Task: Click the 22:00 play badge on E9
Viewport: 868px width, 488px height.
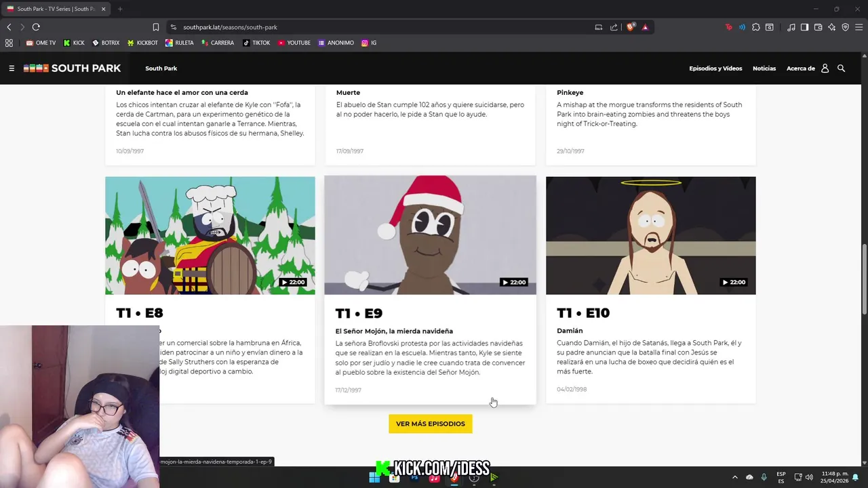Action: (514, 282)
